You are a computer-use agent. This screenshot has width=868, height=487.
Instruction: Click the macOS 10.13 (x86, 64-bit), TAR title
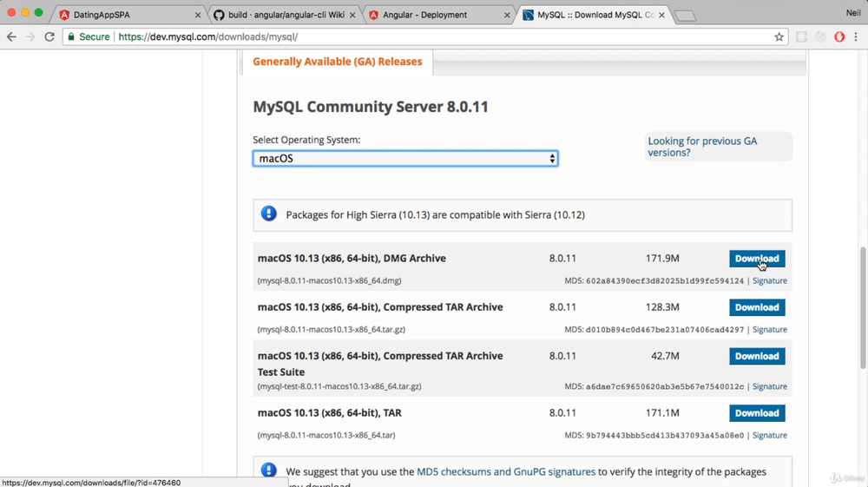(329, 413)
